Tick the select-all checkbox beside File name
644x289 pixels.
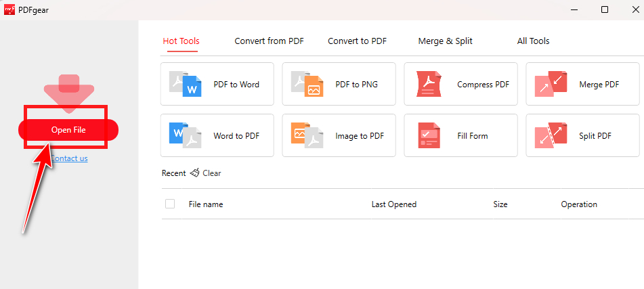click(170, 204)
